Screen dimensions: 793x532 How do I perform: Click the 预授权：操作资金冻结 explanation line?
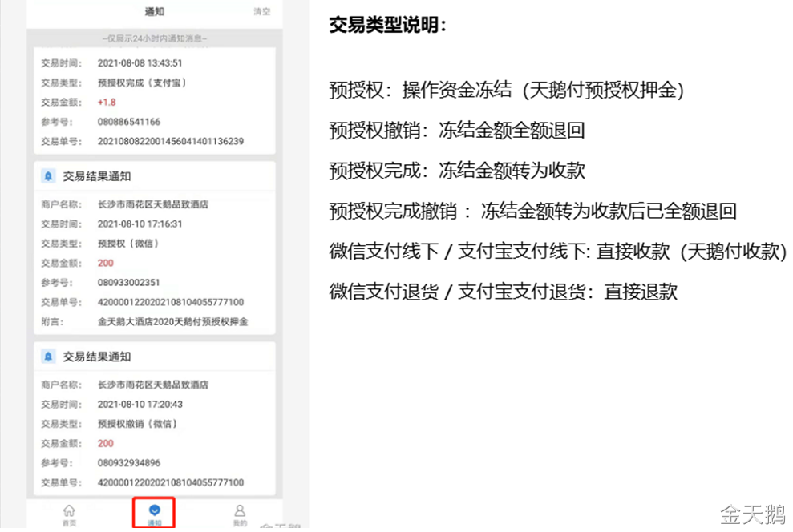click(x=507, y=90)
